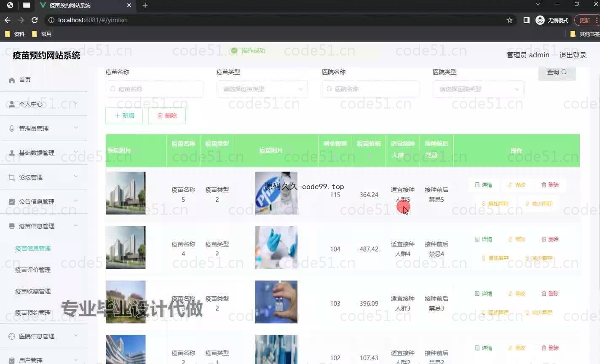This screenshot has width=600, height=364.
Task: Open 疫苗预约管理 submenu item
Action: [33, 313]
